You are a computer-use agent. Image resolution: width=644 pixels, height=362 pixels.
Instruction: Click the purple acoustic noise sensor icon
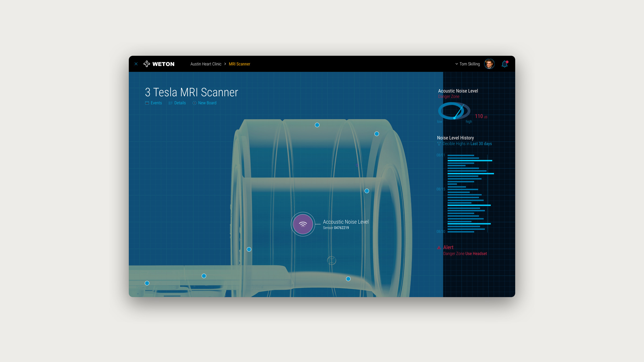point(303,224)
